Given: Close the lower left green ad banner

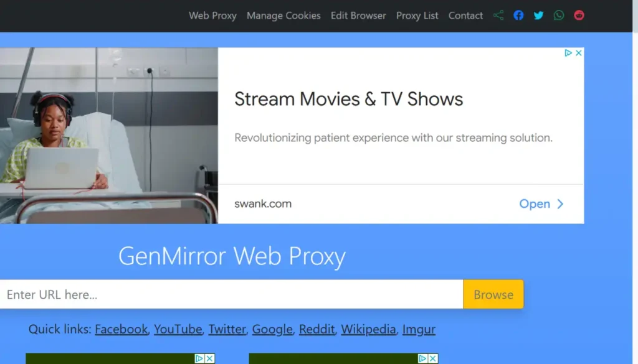Looking at the screenshot, I should (209, 358).
